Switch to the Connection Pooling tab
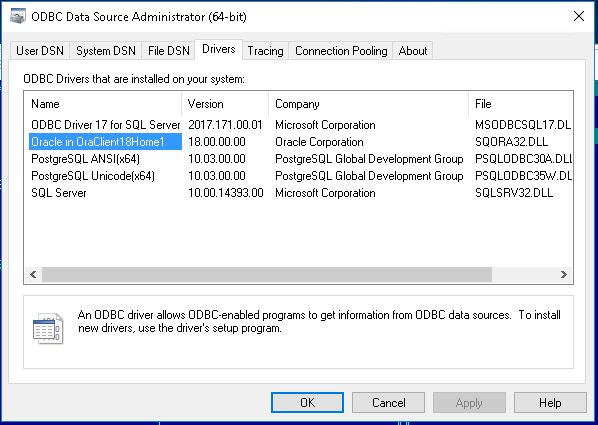The width and height of the screenshot is (598, 425). click(x=341, y=51)
